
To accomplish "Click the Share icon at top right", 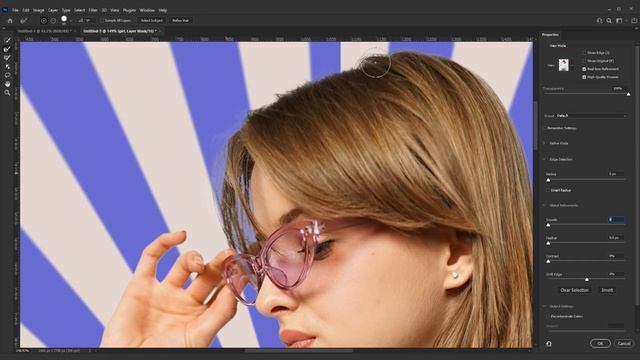I will point(634,20).
